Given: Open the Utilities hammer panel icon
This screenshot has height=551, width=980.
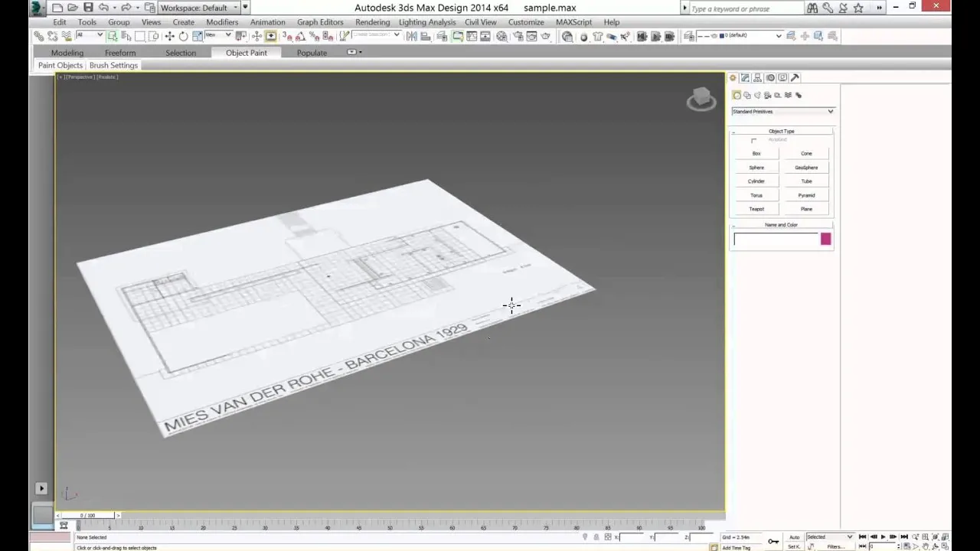Looking at the screenshot, I should tap(795, 77).
